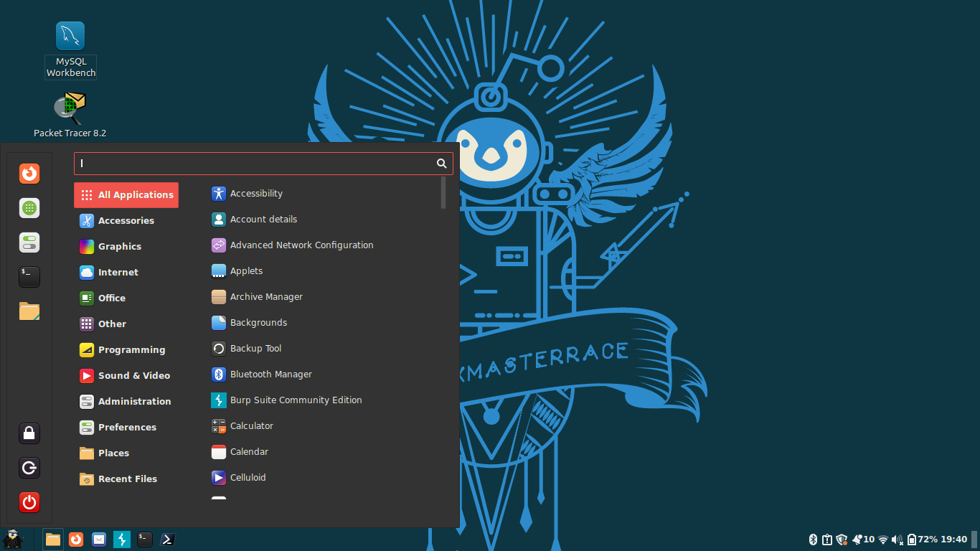
Task: Launch Firefox from the menu favorites sidebar
Action: click(x=29, y=174)
